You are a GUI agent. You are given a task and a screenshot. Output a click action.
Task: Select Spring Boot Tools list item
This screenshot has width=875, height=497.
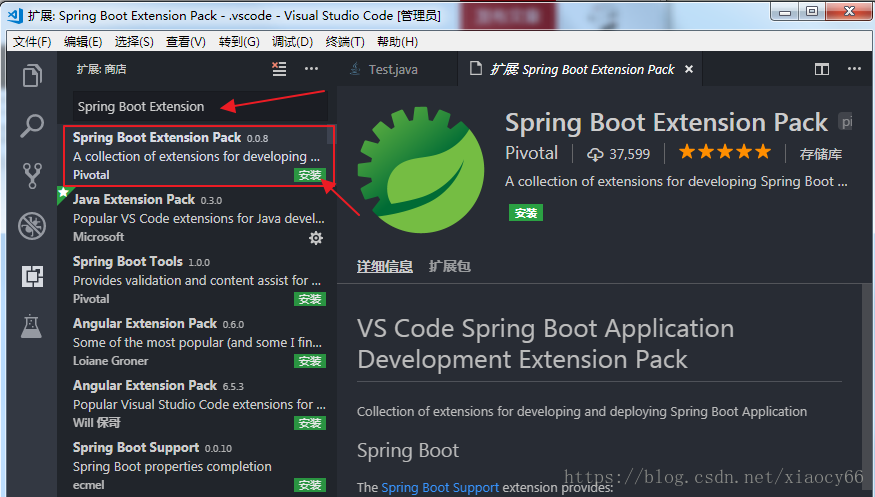pos(196,280)
